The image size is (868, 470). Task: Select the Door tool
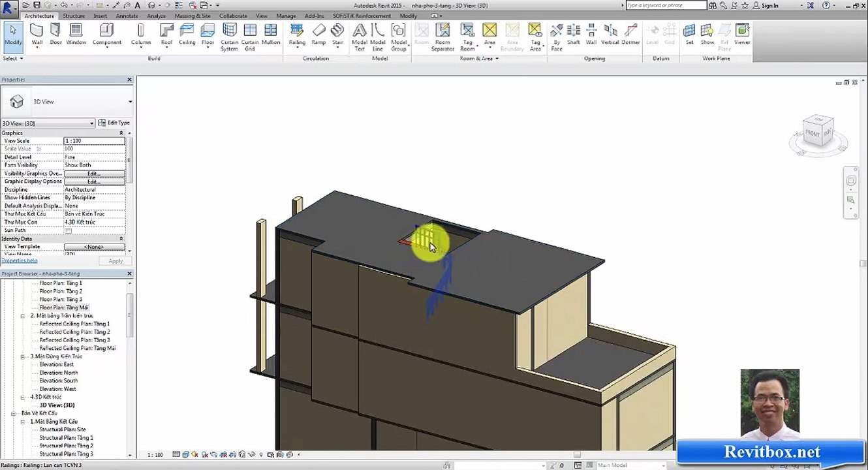point(55,35)
